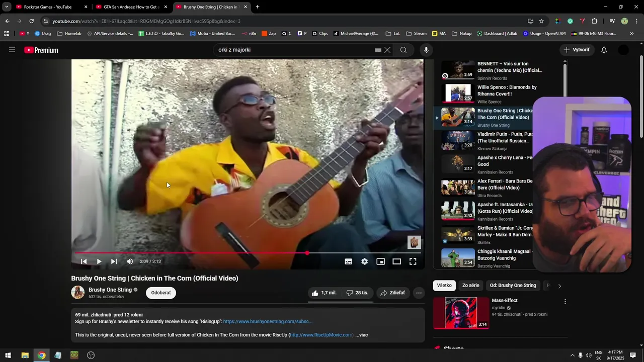Screen dimensions: 644x362
Task: Mute the video using the speaker icon
Action: 130,261
